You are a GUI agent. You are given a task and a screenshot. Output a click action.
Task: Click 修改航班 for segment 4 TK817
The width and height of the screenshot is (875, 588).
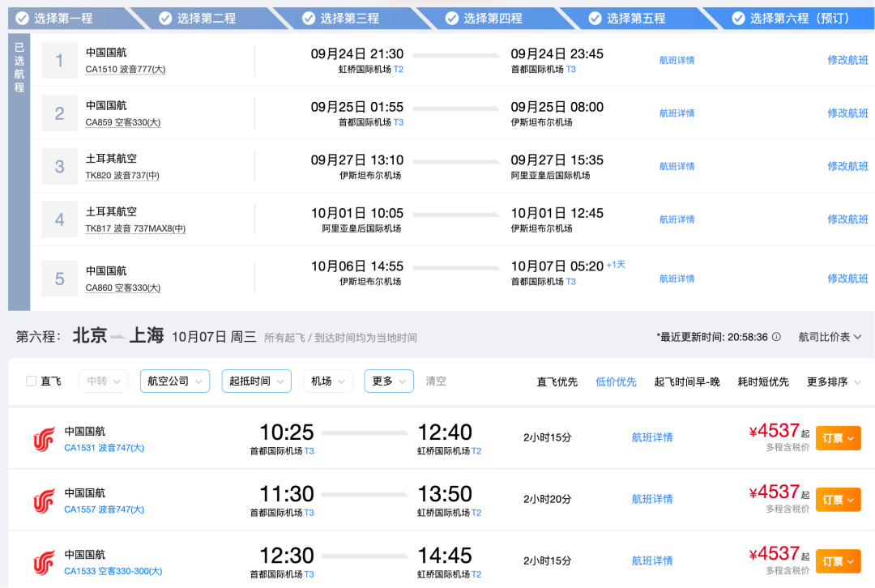pyautogui.click(x=847, y=219)
